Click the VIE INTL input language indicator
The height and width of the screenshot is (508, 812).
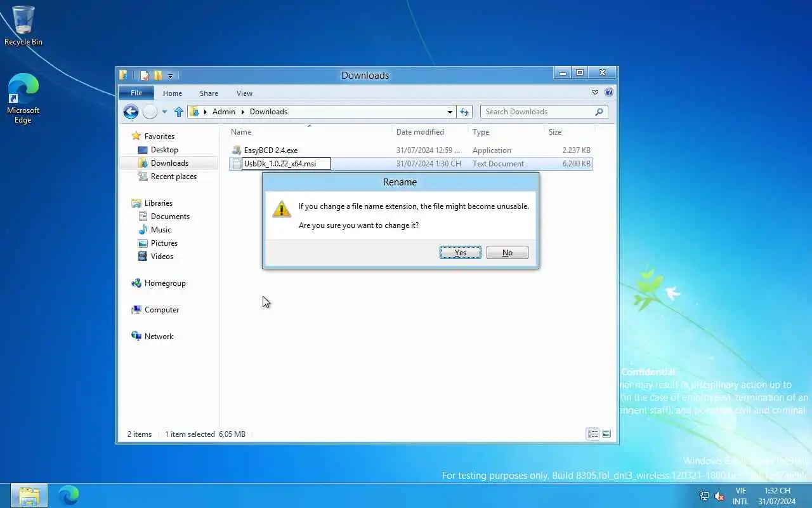pyautogui.click(x=740, y=496)
